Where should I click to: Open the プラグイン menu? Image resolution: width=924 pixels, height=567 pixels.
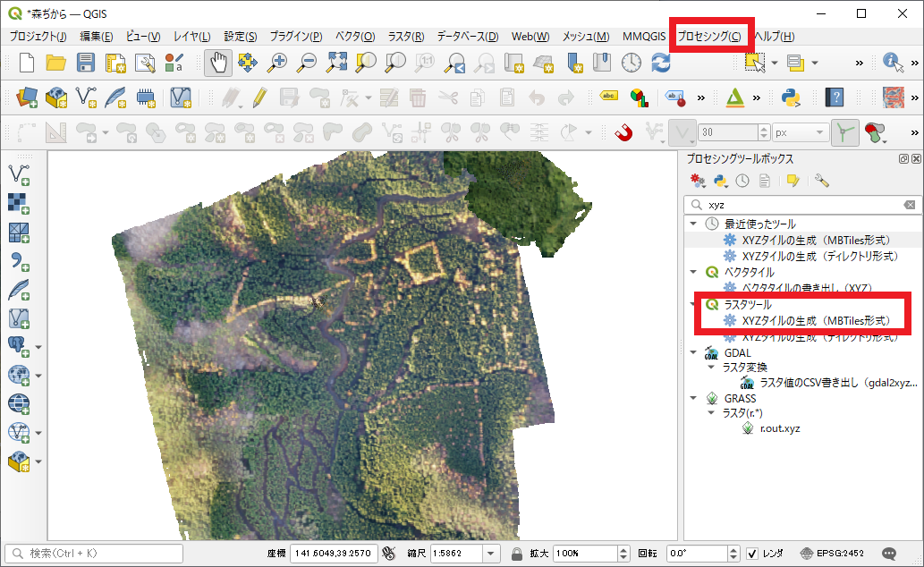296,37
